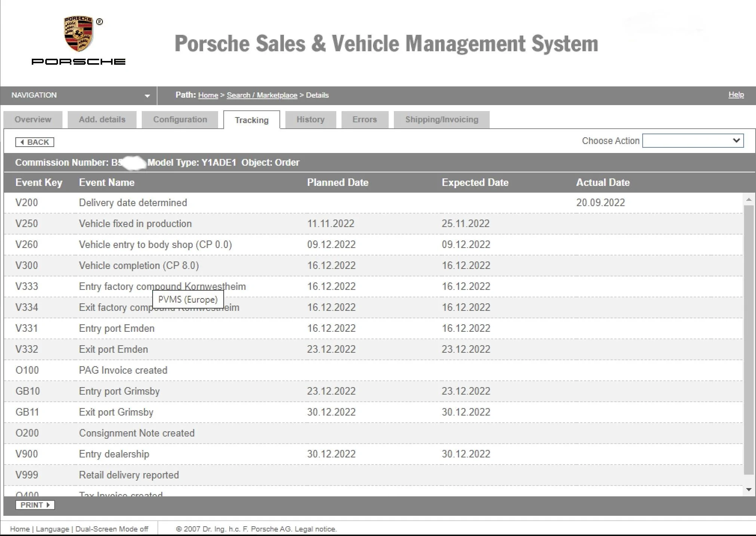Viewport: 756px width, 536px height.
Task: Switch to the Overview tab
Action: coord(33,120)
